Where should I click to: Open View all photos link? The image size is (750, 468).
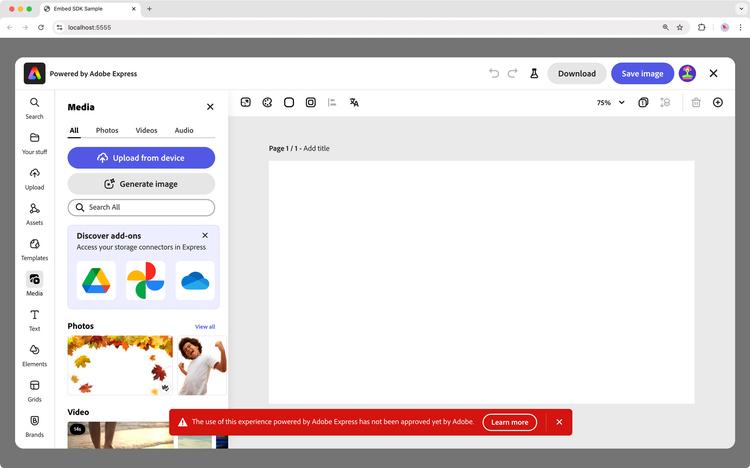[205, 327]
